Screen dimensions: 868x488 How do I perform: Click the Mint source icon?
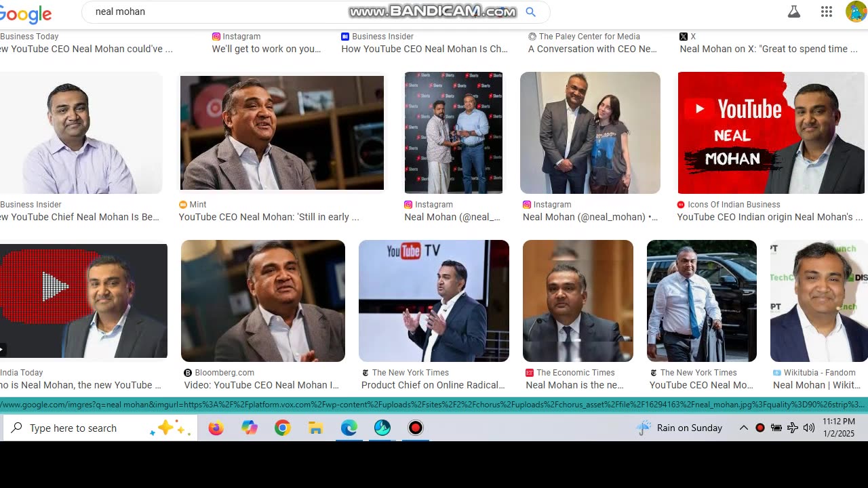pos(183,205)
